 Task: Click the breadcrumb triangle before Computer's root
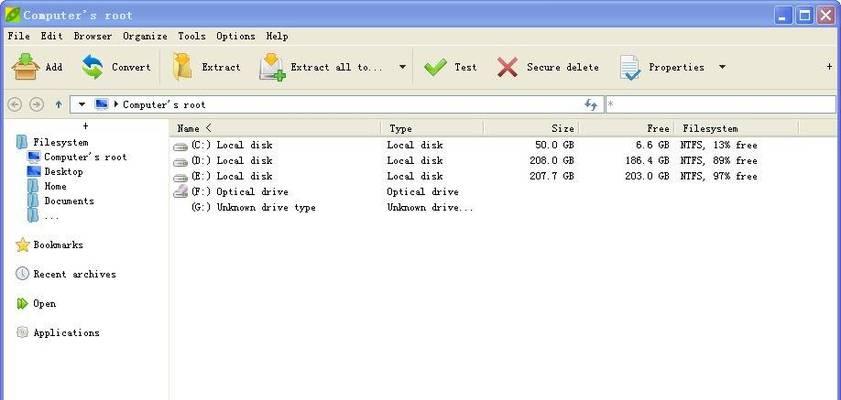(x=116, y=104)
